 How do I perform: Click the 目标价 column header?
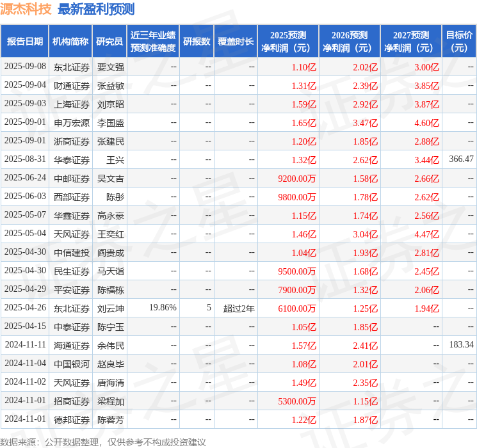click(x=459, y=42)
